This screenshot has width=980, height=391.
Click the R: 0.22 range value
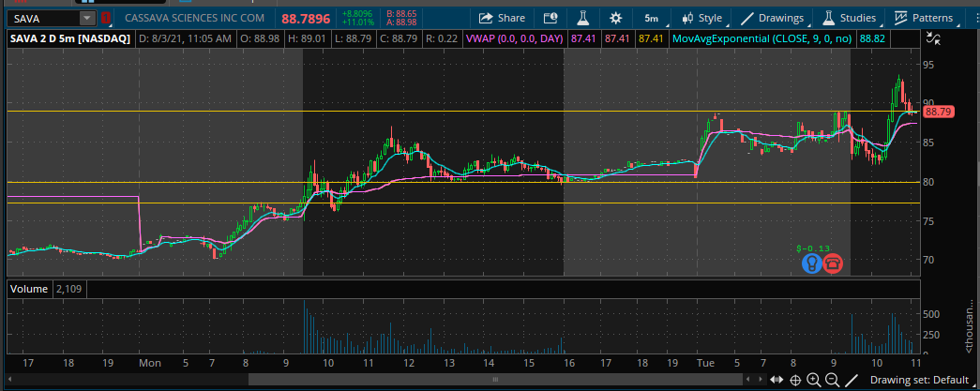(x=442, y=38)
